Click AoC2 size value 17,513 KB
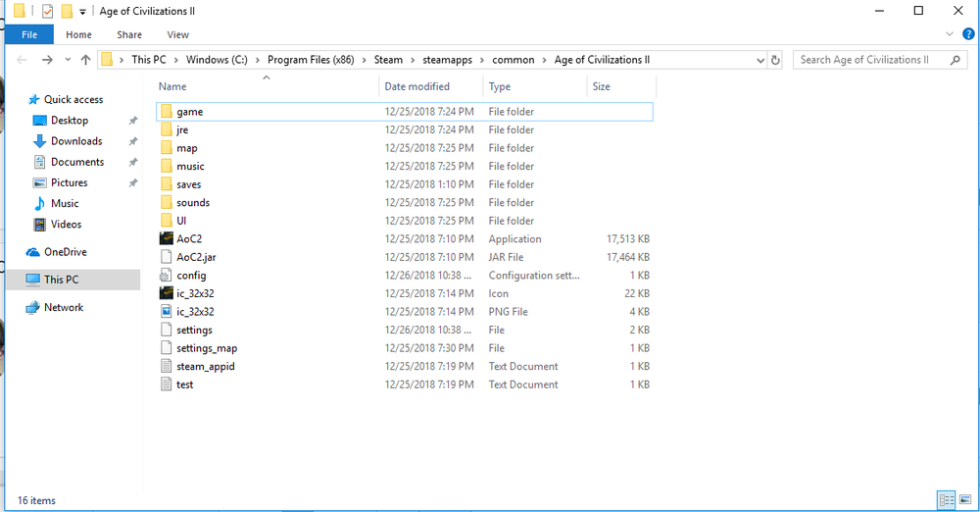The height and width of the screenshot is (512, 980). 628,238
